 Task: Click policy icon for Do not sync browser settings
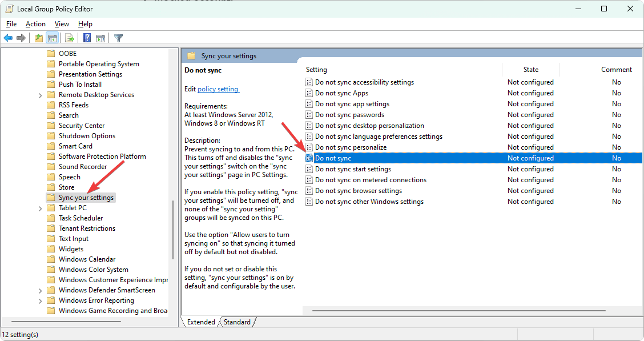point(309,191)
